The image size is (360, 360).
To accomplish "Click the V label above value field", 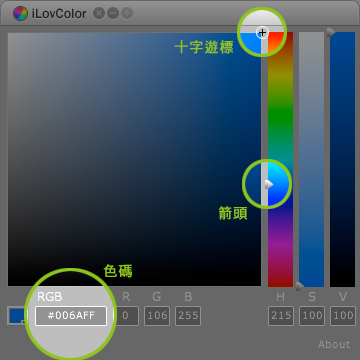I will click(343, 297).
